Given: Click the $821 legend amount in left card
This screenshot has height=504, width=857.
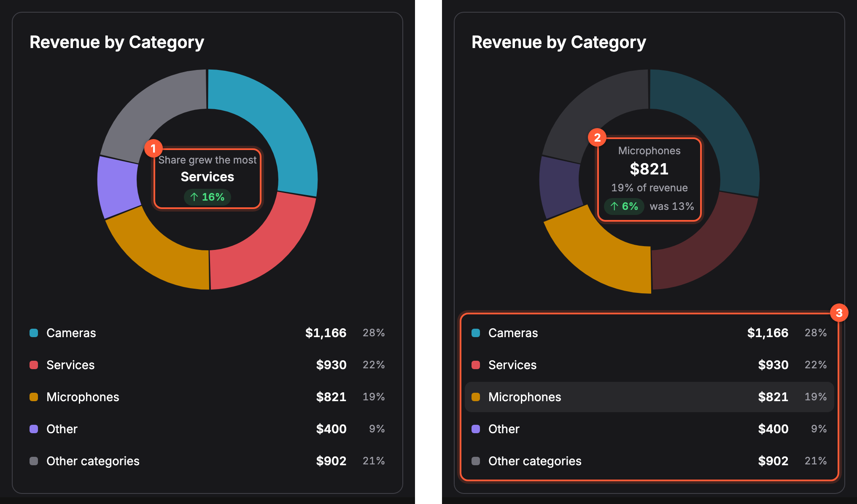Looking at the screenshot, I should pos(331,397).
